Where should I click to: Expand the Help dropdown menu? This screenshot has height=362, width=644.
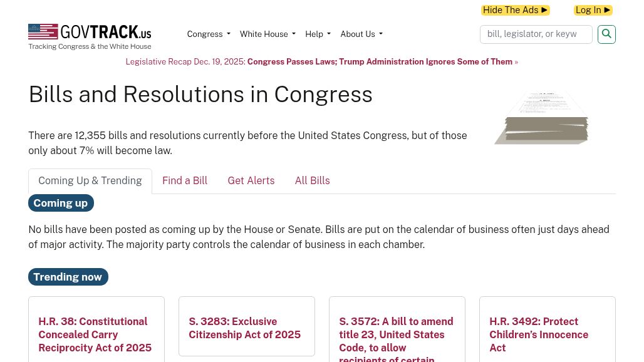point(318,34)
